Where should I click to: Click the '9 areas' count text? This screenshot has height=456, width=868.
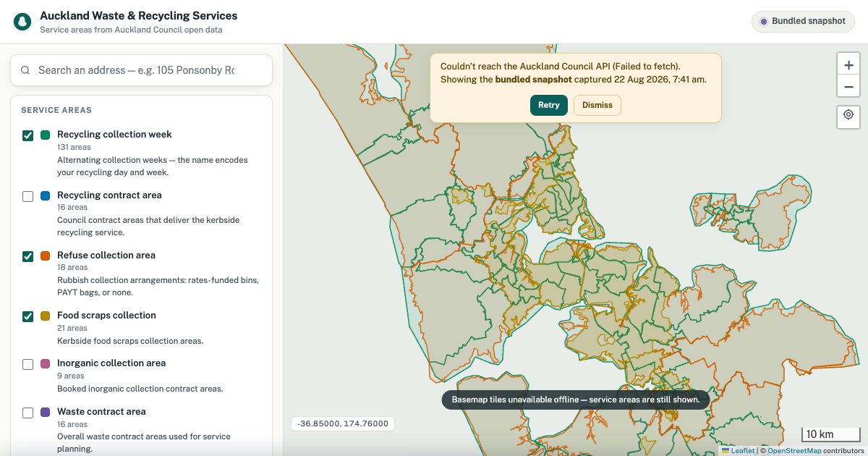coord(71,376)
